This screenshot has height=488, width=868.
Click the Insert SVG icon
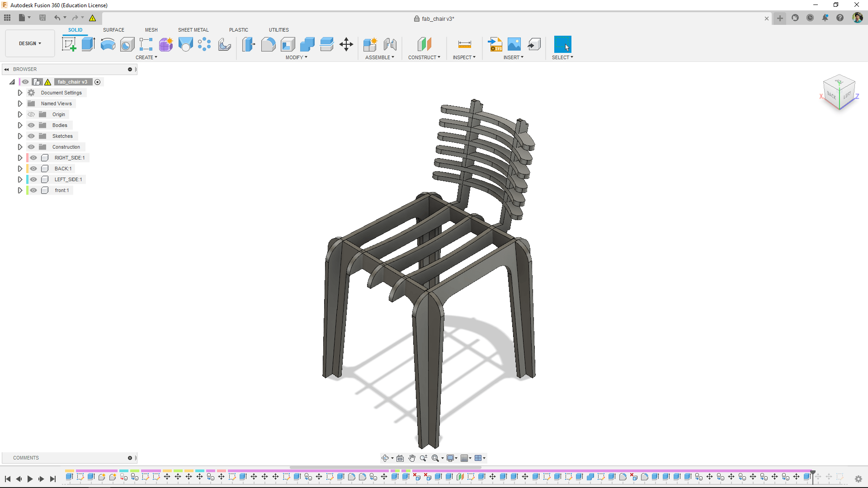coord(495,44)
